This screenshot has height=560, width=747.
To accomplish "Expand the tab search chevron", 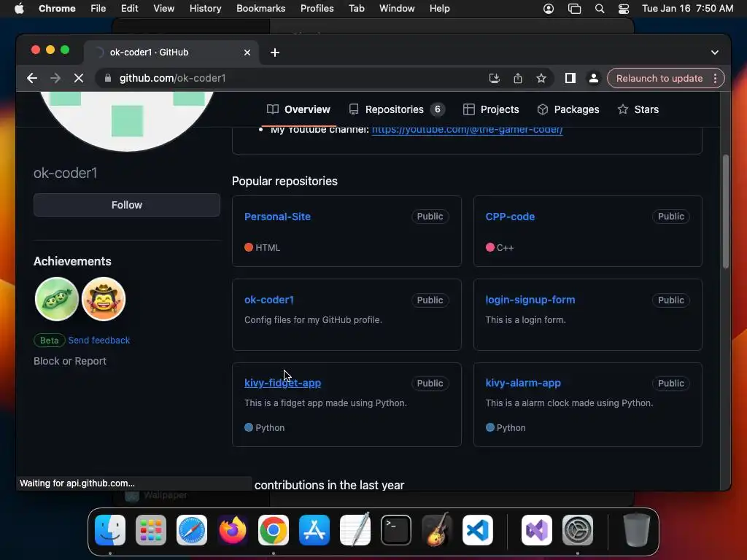I will tap(715, 52).
